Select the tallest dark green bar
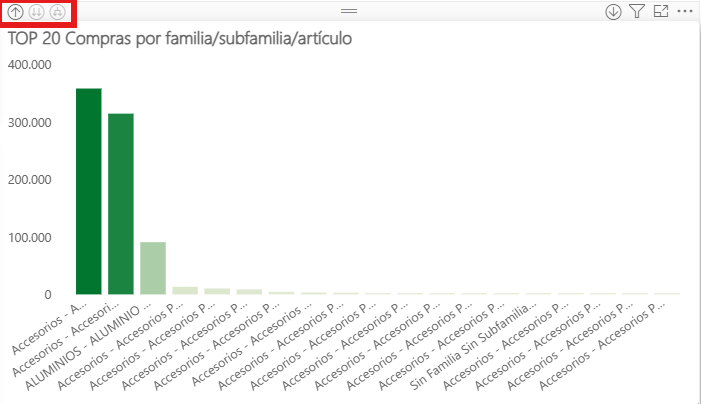 89,192
